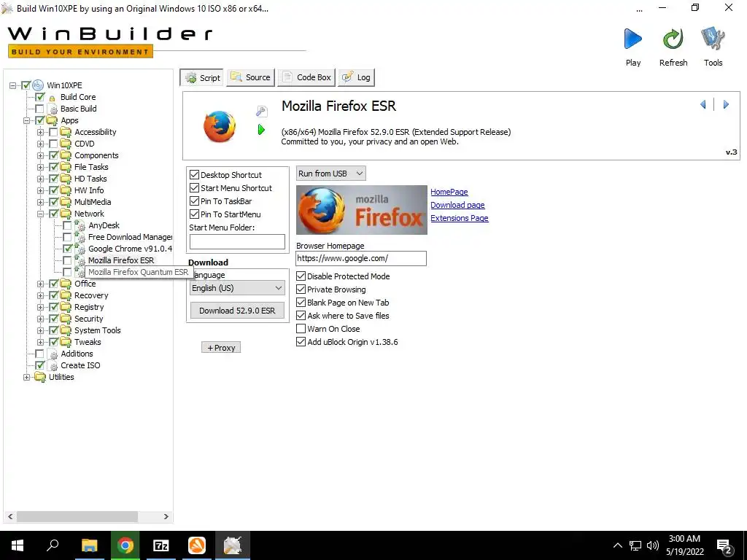Click the WinBuilder taskbar icon
The width and height of the screenshot is (747, 560).
pos(233,545)
